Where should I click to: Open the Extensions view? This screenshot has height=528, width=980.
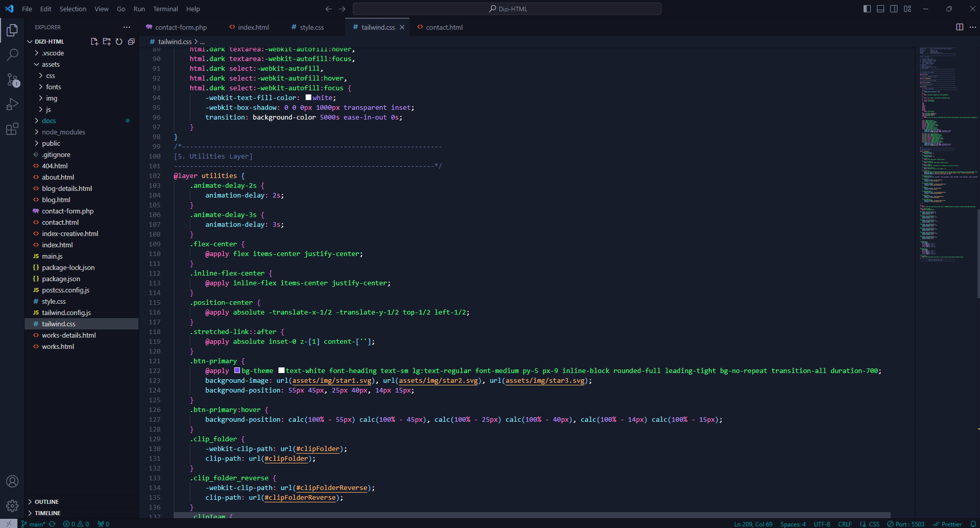(12, 129)
